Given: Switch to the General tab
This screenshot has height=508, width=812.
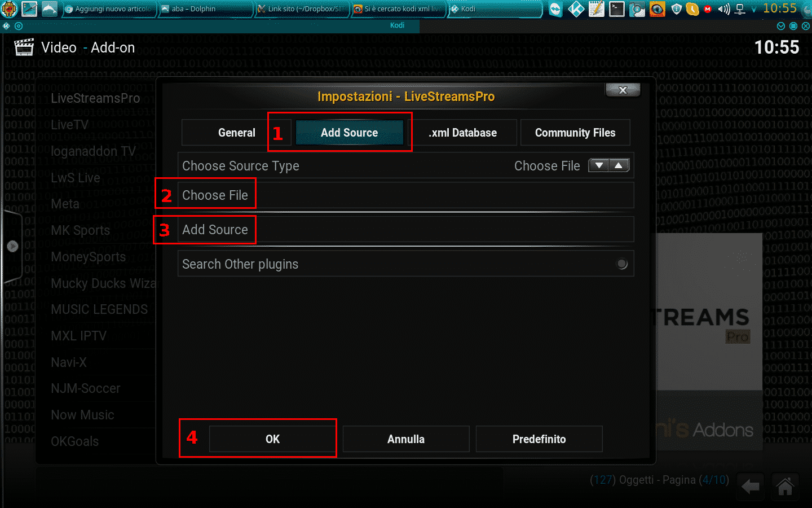Looking at the screenshot, I should click(236, 133).
